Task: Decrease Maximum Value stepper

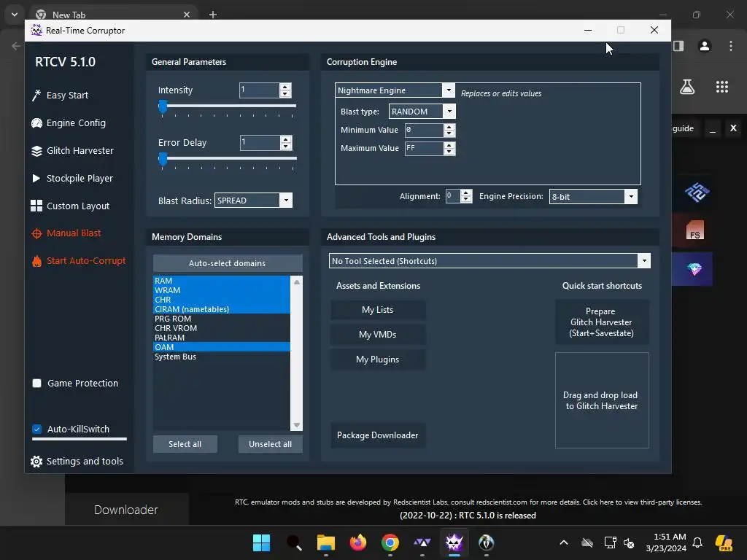Action: (449, 152)
